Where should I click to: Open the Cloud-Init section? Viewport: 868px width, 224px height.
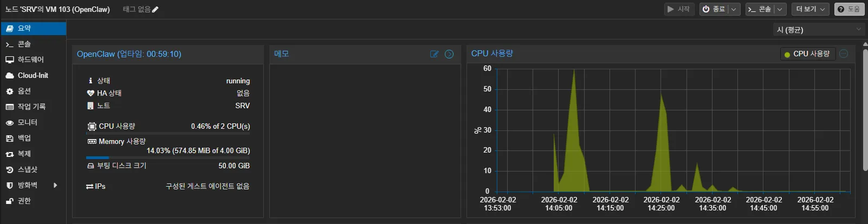pos(33,75)
